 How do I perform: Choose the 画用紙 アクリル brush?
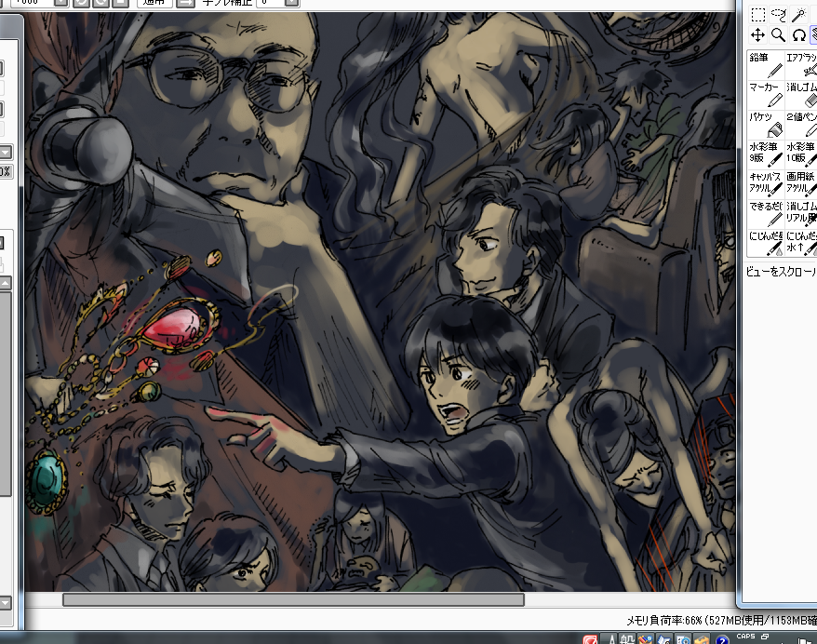coord(801,184)
